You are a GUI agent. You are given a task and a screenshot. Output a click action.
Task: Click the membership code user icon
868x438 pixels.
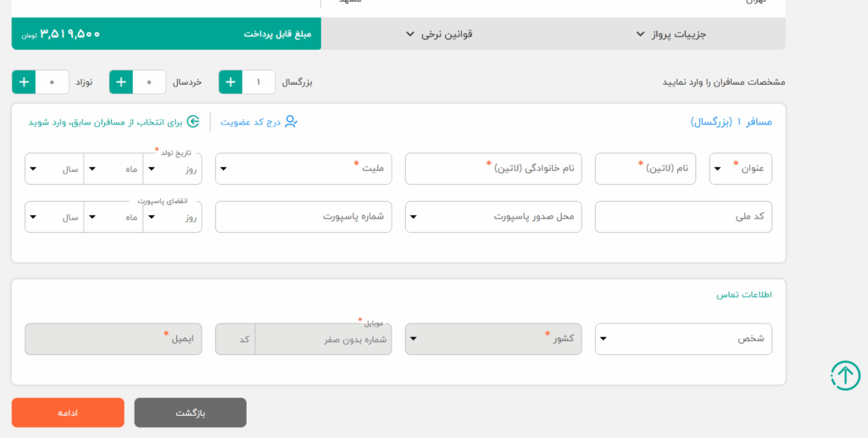pyautogui.click(x=291, y=122)
